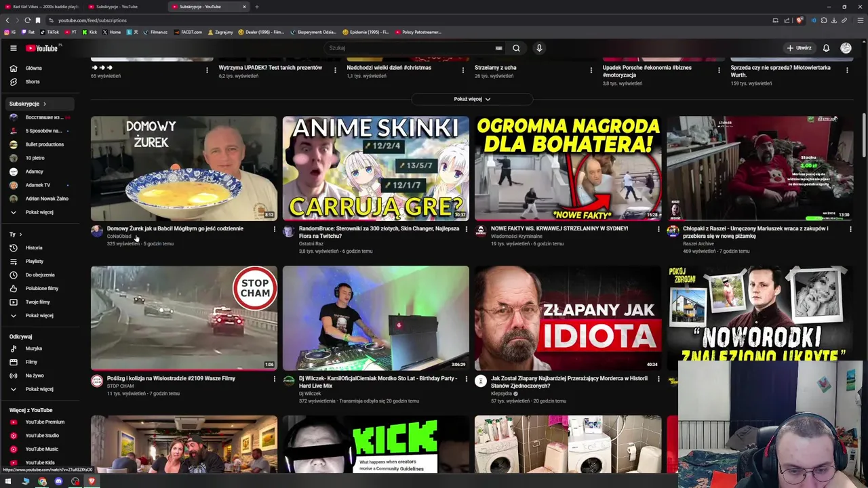Open Shorts in the sidebar

coord(41,81)
